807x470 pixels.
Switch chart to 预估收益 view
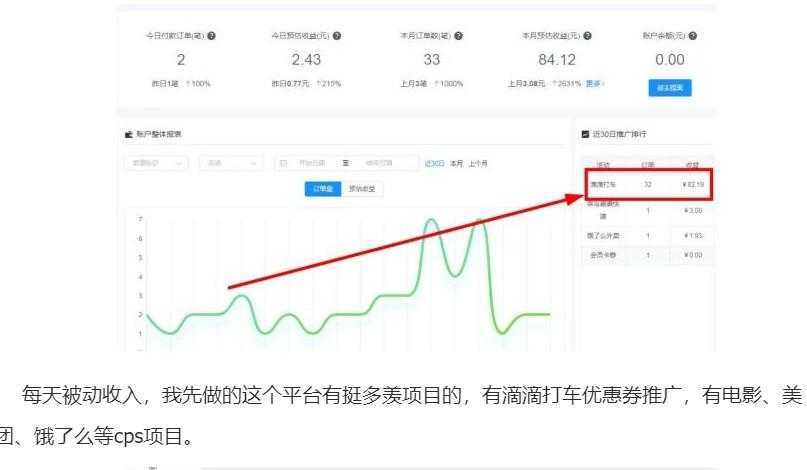[362, 188]
